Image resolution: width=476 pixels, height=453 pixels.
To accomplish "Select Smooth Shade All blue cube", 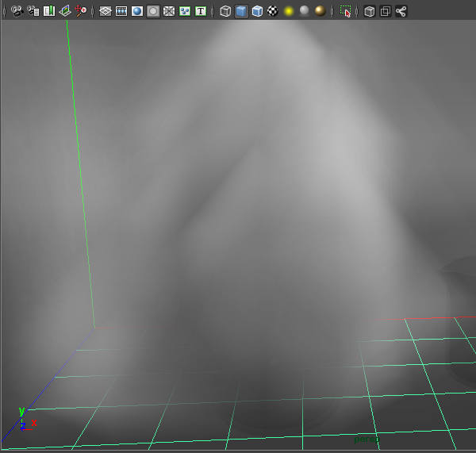I will 241,11.
